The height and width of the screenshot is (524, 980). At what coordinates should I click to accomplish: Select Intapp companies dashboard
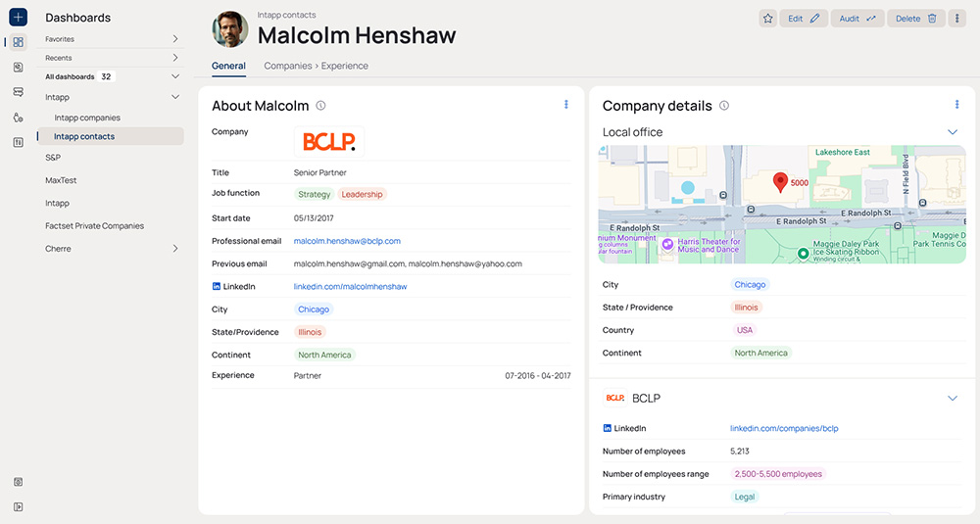[x=87, y=118]
